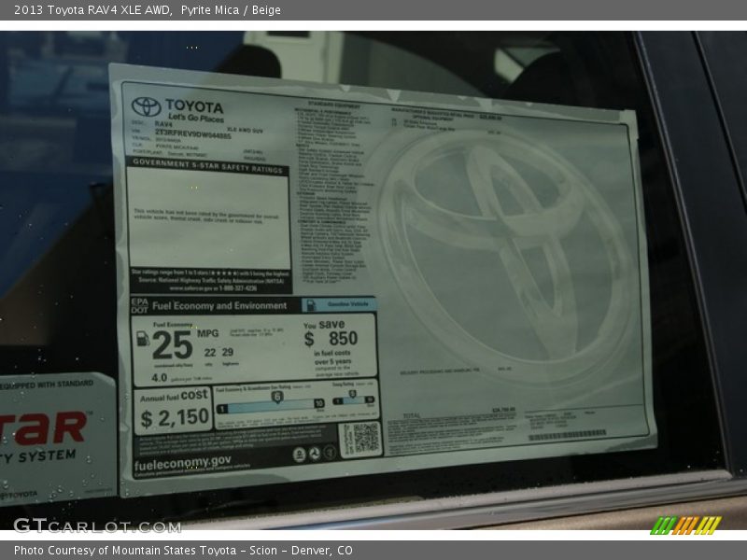
Task: Click the fuel pump icon by Gasoline Vehicle
Action: coord(311,305)
